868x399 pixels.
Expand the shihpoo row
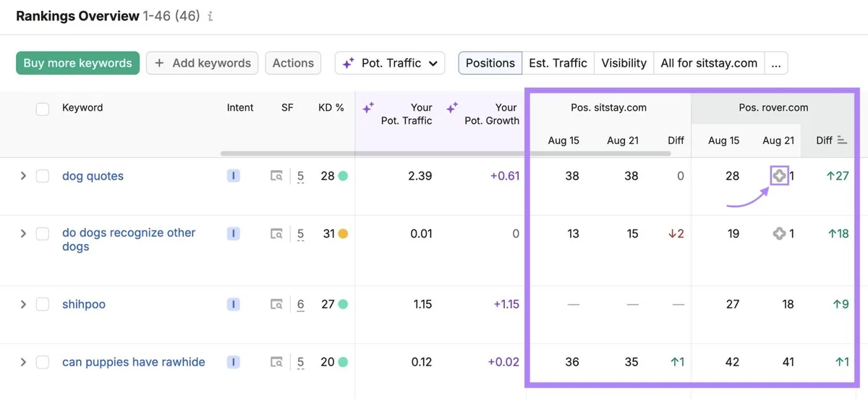(23, 304)
